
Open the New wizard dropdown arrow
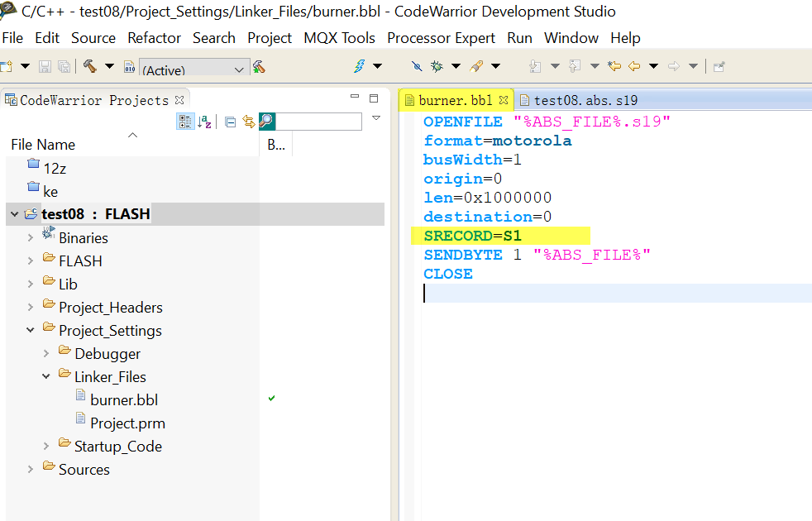25,66
